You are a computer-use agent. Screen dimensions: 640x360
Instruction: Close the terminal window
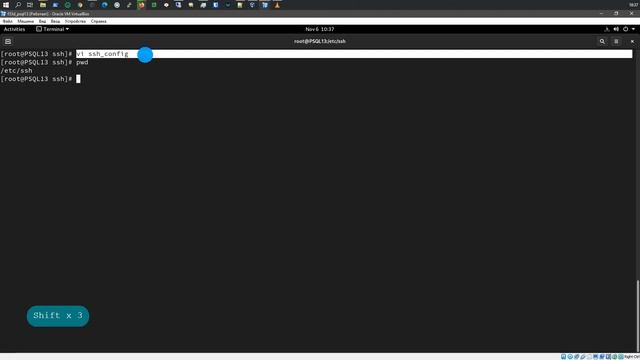(632, 41)
